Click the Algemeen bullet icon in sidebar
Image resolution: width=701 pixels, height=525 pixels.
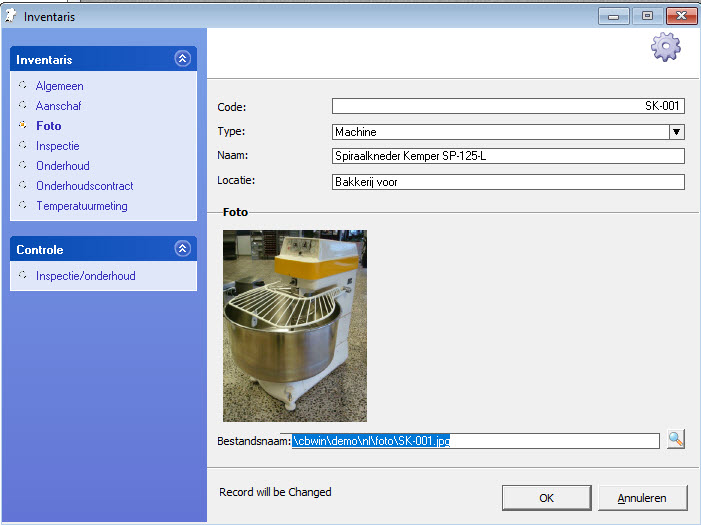[22, 85]
